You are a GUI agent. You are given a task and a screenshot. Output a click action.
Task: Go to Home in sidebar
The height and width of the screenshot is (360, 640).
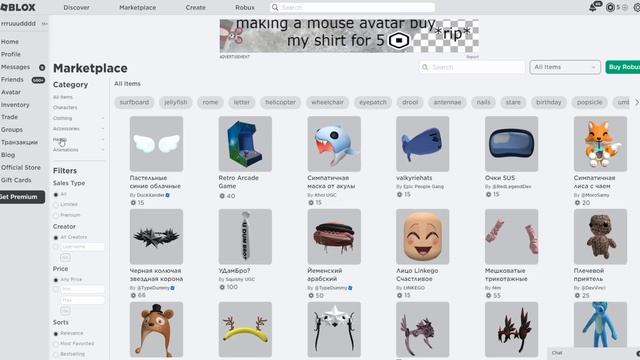[x=10, y=42]
